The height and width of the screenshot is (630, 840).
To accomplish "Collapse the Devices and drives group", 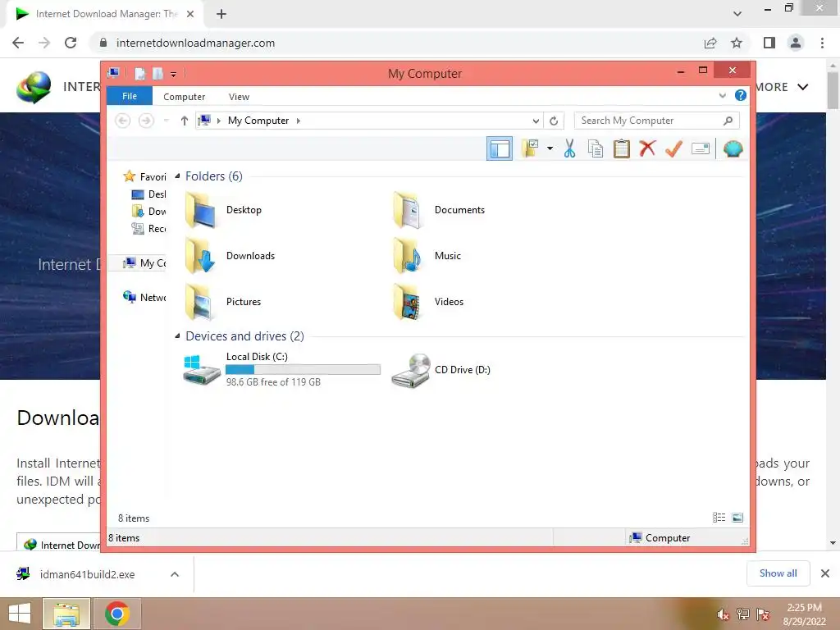I will tap(177, 336).
